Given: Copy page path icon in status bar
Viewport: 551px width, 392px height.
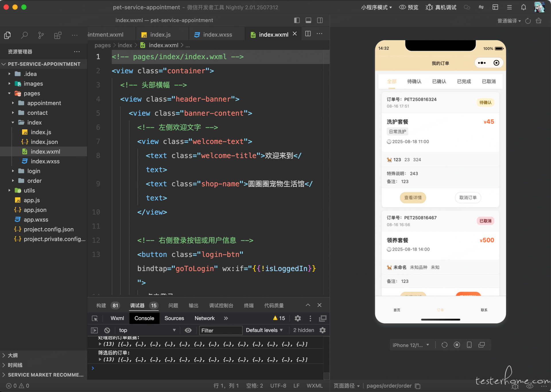Looking at the screenshot, I should [418, 386].
